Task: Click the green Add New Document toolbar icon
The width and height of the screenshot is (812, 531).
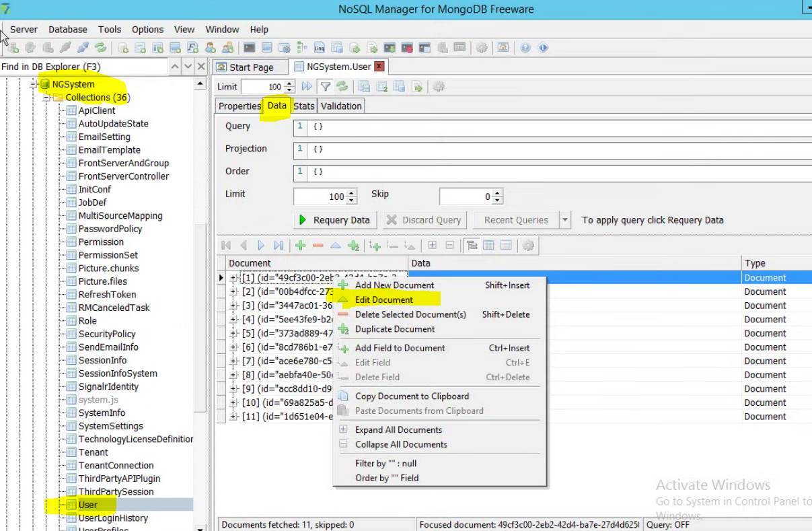Action: (x=301, y=246)
